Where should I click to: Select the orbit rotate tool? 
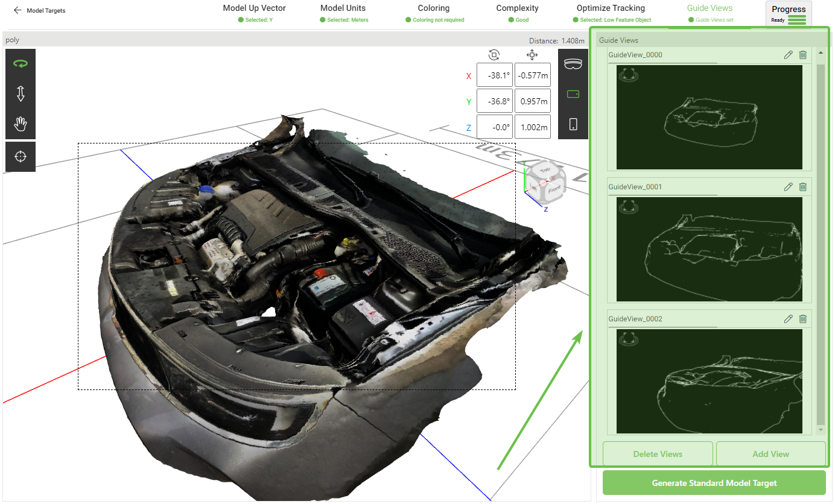tap(20, 63)
